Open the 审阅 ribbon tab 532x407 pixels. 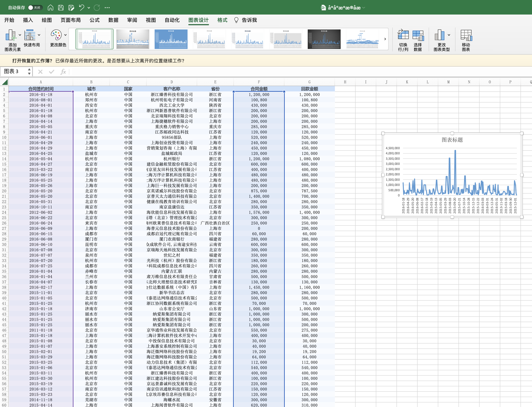[x=132, y=20]
